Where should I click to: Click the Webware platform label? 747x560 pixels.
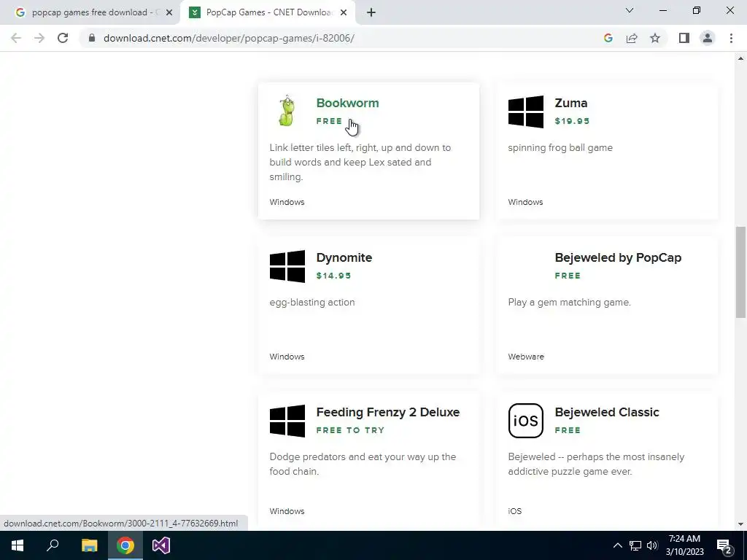click(x=526, y=357)
